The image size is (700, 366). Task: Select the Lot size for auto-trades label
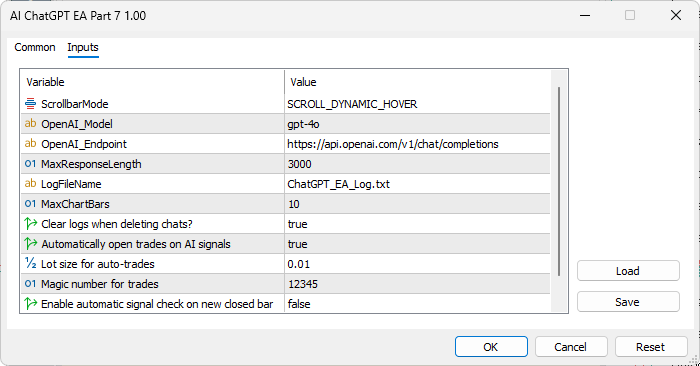pos(97,264)
